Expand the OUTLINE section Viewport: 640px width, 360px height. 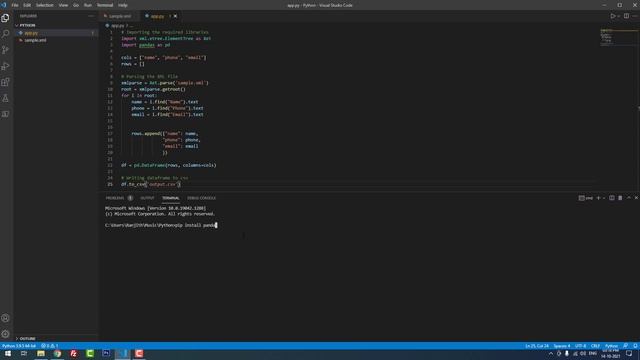[x=27, y=338]
